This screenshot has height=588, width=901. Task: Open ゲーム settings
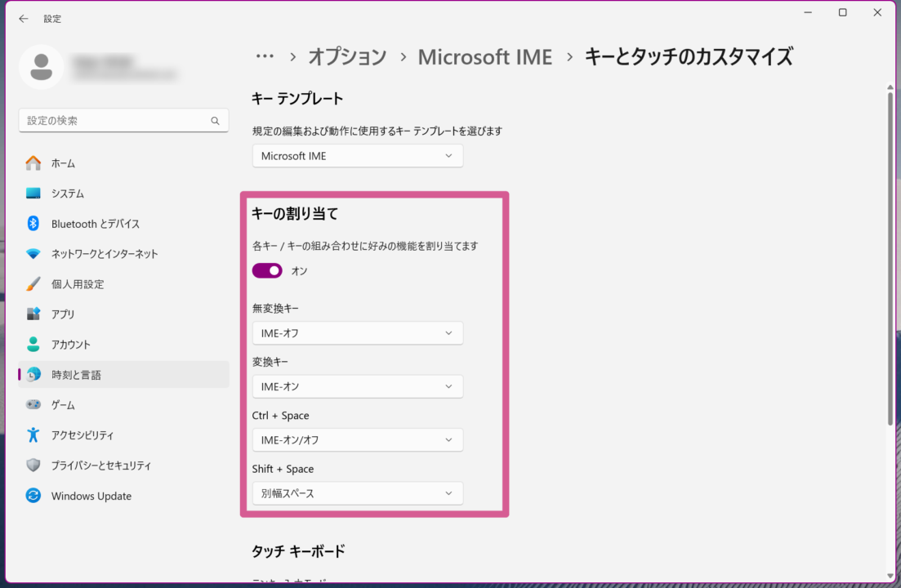[x=123, y=405]
